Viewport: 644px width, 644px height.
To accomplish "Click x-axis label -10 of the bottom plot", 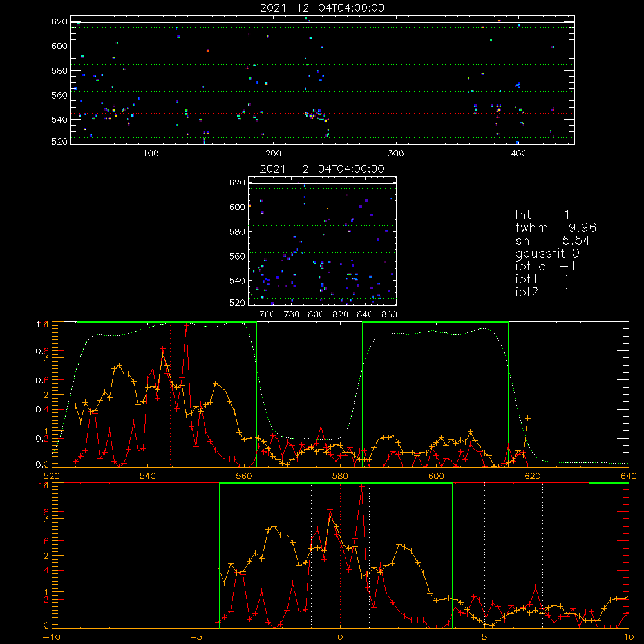I will [52, 637].
